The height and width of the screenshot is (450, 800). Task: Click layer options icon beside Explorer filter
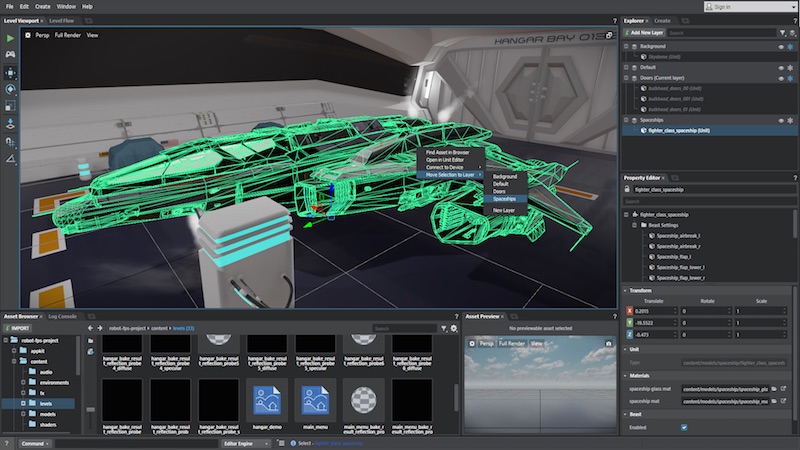click(x=792, y=33)
